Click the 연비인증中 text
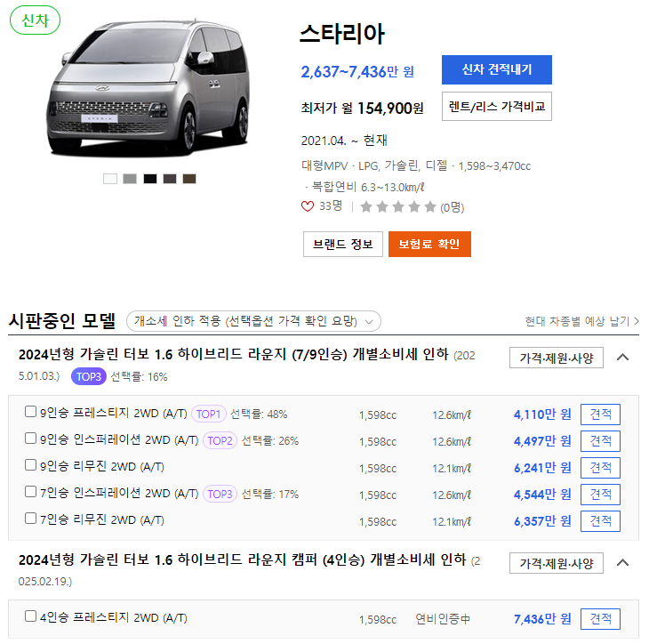649x644 pixels. [443, 619]
